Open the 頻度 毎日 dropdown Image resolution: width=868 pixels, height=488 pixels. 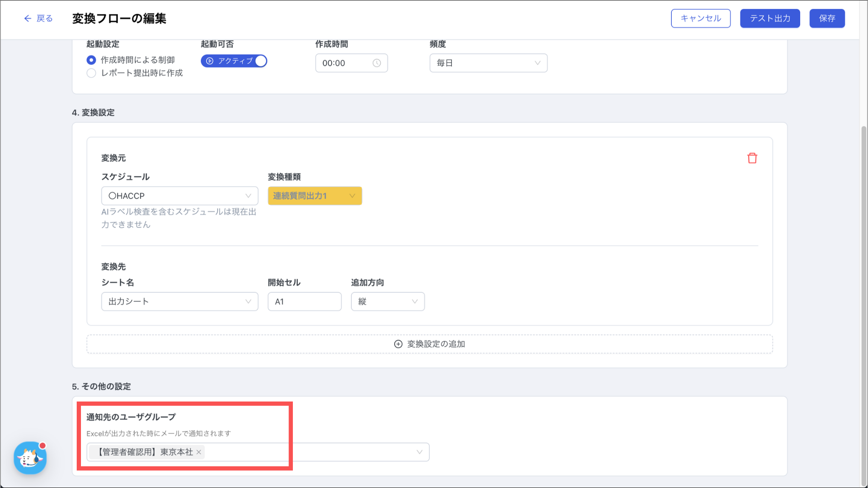(488, 63)
